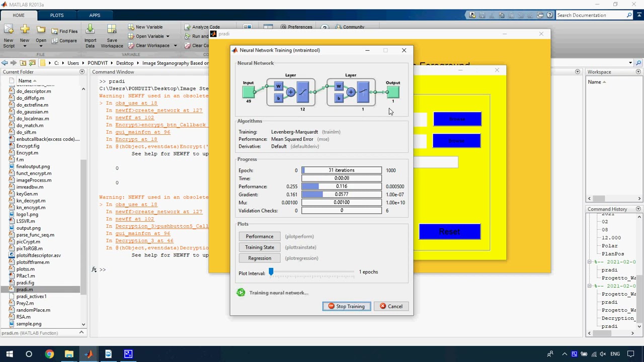
Task: Click Stop Training
Action: [347, 306]
